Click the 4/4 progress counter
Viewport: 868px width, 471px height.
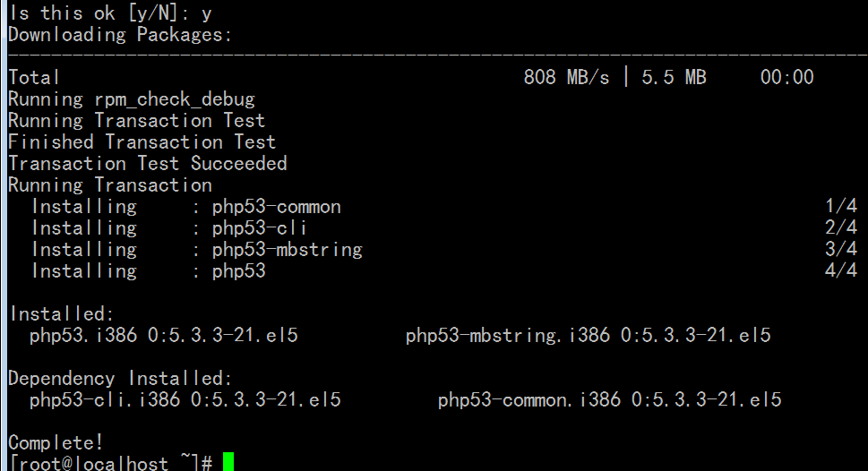coord(841,271)
